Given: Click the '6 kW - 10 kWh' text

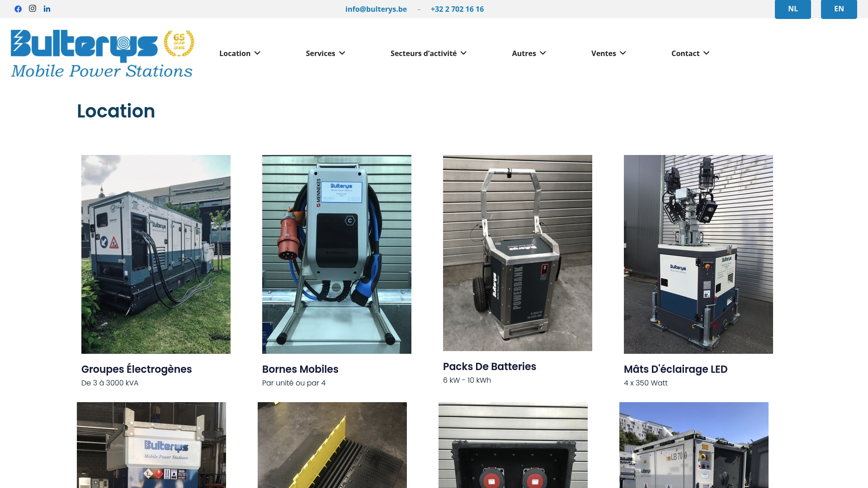Looking at the screenshot, I should [x=467, y=380].
